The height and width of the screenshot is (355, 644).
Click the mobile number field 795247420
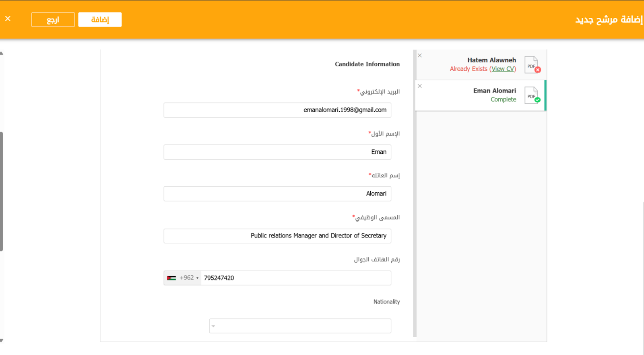(x=296, y=278)
